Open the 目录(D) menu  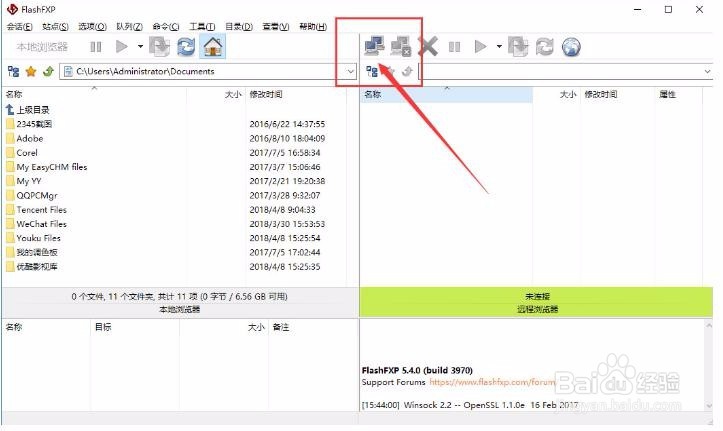click(x=239, y=27)
